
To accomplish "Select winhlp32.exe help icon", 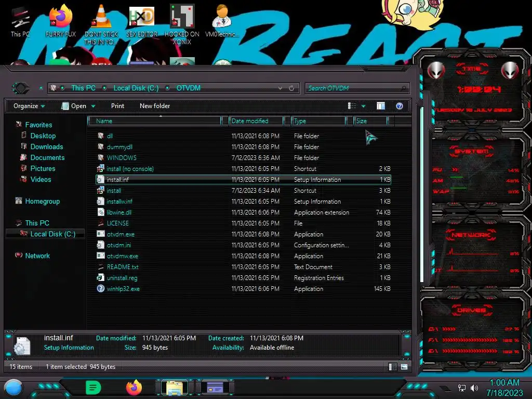I will [101, 288].
